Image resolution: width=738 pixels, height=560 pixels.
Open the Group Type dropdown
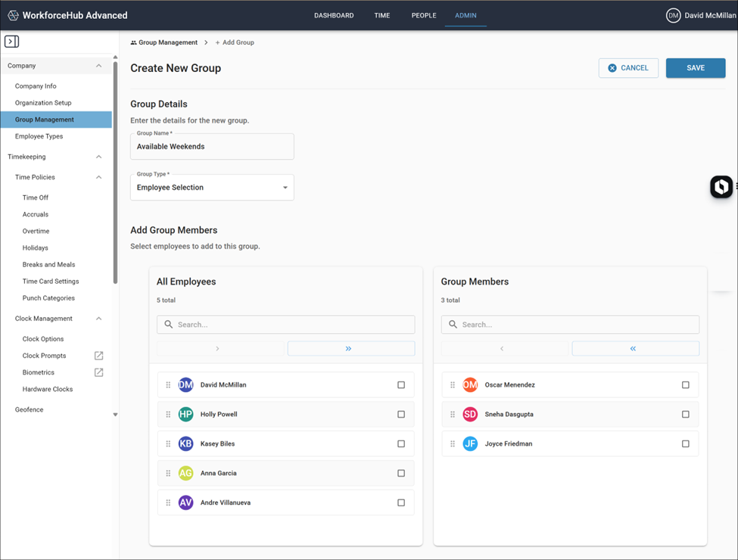pos(212,187)
